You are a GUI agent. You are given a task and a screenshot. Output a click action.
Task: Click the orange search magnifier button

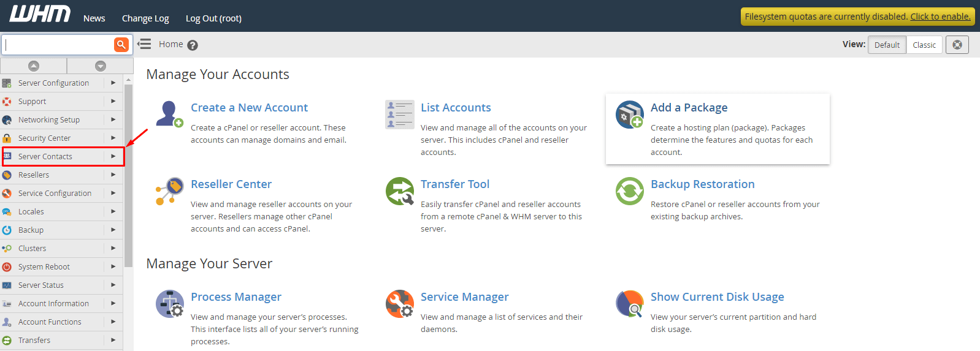point(121,44)
